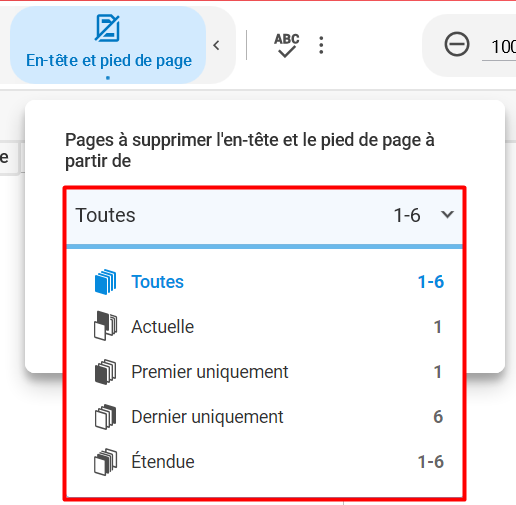
Task: Click the zoom percentage field showing 100
Action: pos(499,47)
